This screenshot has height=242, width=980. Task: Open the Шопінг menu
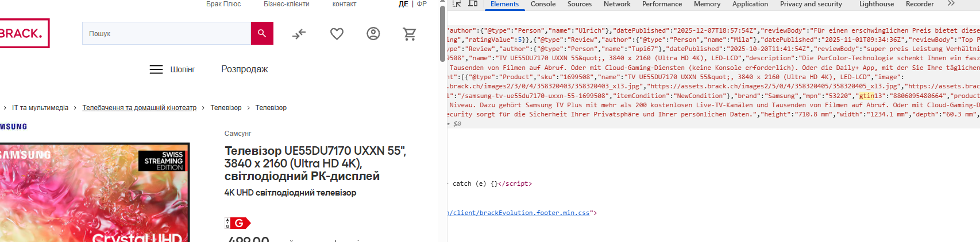click(x=183, y=69)
